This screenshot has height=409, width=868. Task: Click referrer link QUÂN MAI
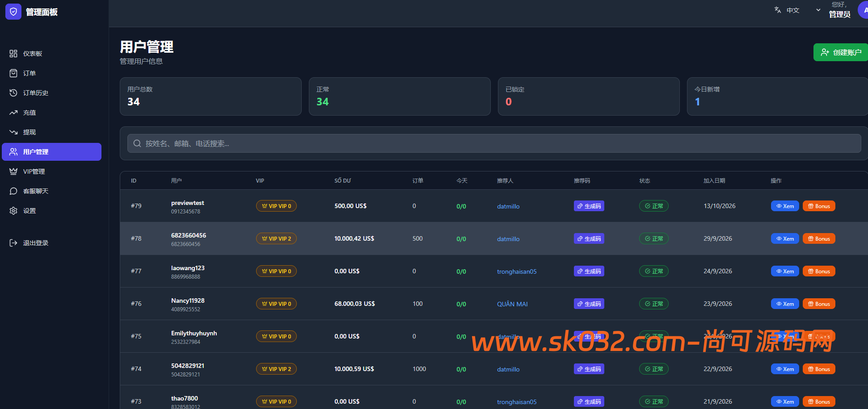coord(512,304)
